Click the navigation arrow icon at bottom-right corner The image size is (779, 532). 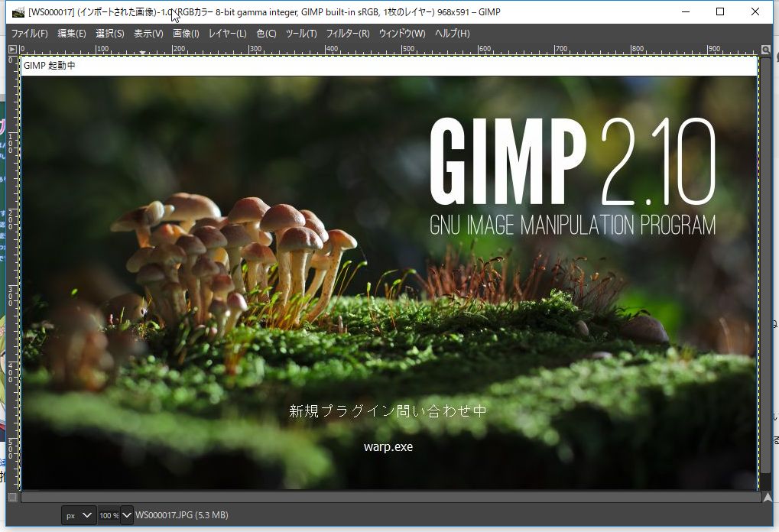pyautogui.click(x=768, y=498)
